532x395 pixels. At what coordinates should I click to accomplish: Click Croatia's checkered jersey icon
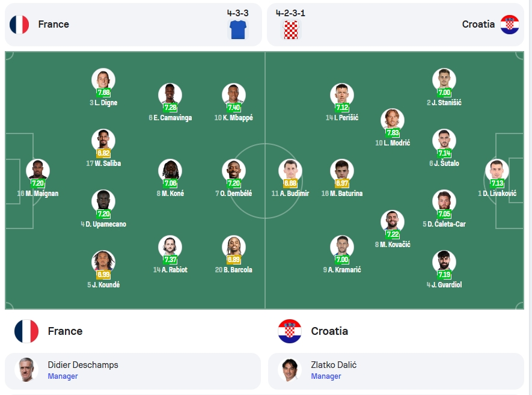291,29
